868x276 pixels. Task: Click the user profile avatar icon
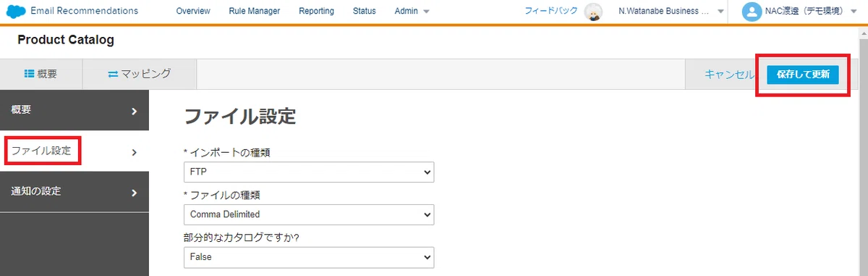click(752, 11)
